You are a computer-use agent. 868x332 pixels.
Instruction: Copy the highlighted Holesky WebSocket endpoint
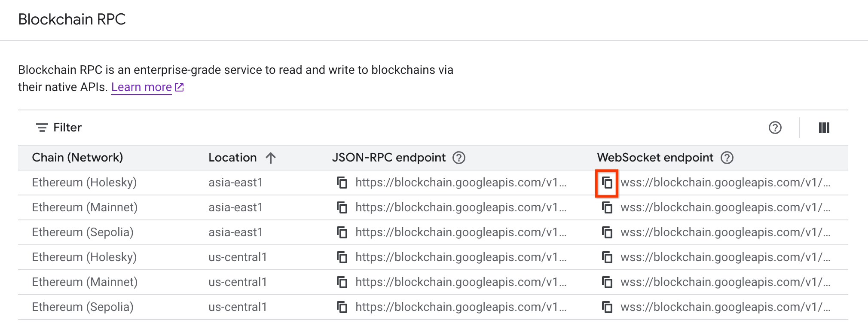click(x=607, y=182)
